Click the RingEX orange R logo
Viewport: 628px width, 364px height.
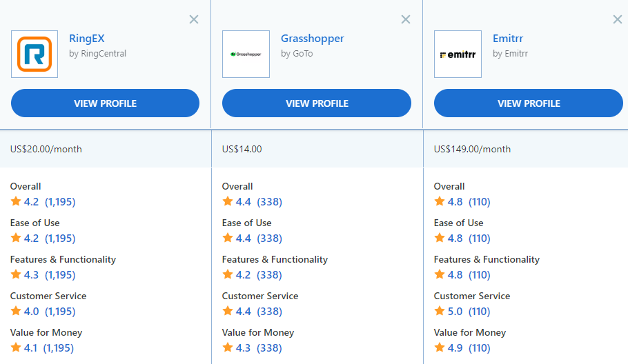(35, 54)
